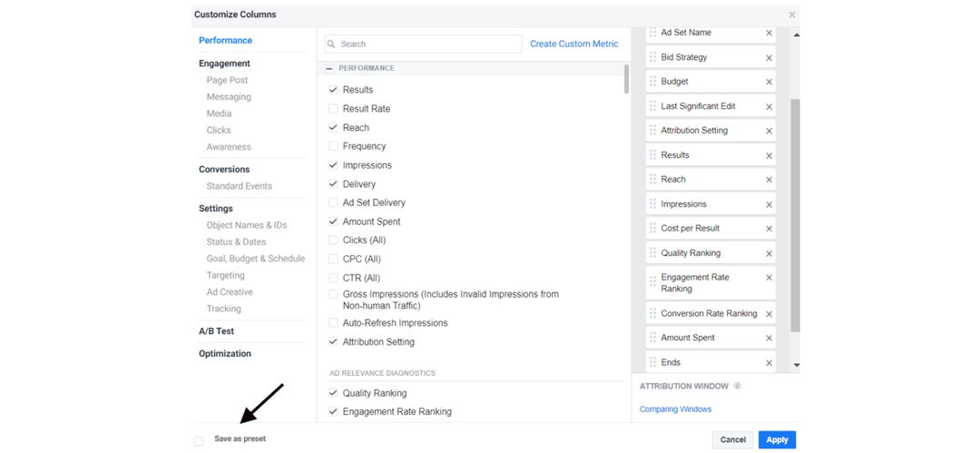
Task: Open the Engagement category in sidebar
Action: tap(224, 64)
